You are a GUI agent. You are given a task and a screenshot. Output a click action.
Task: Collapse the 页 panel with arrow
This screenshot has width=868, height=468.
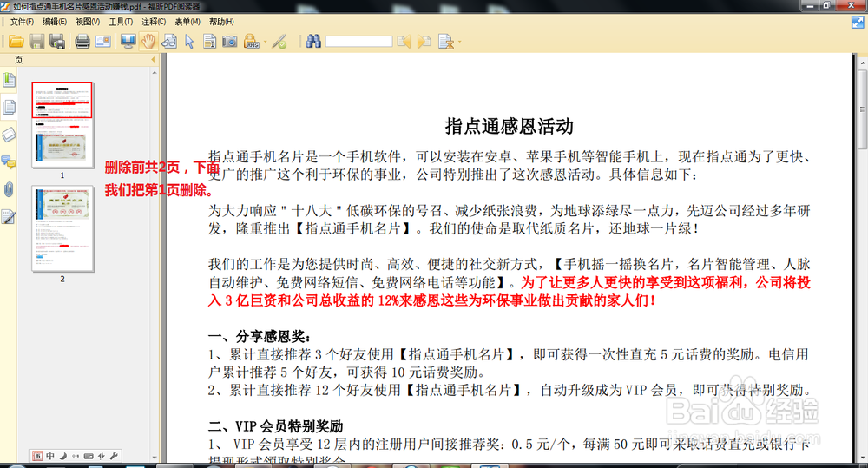coord(153,60)
